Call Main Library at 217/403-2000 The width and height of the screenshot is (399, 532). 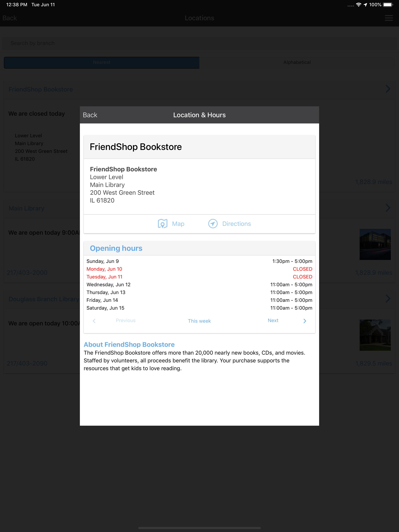(27, 273)
